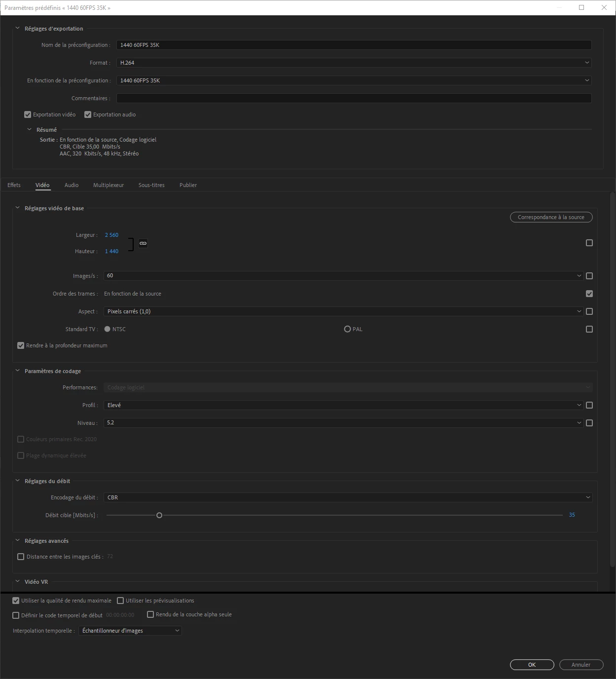
Task: Switch to the Sous-titres tab
Action: [151, 185]
